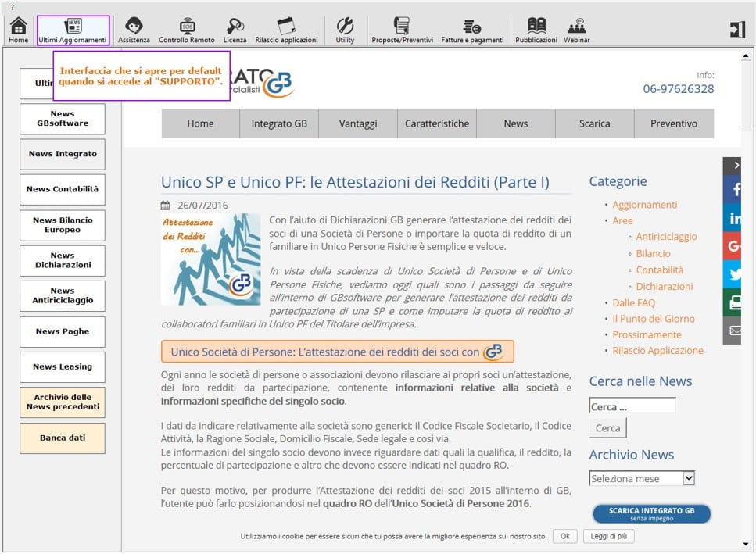Click the page's vertical scrollbar down arrow
This screenshot has height=554, width=756.
746,545
